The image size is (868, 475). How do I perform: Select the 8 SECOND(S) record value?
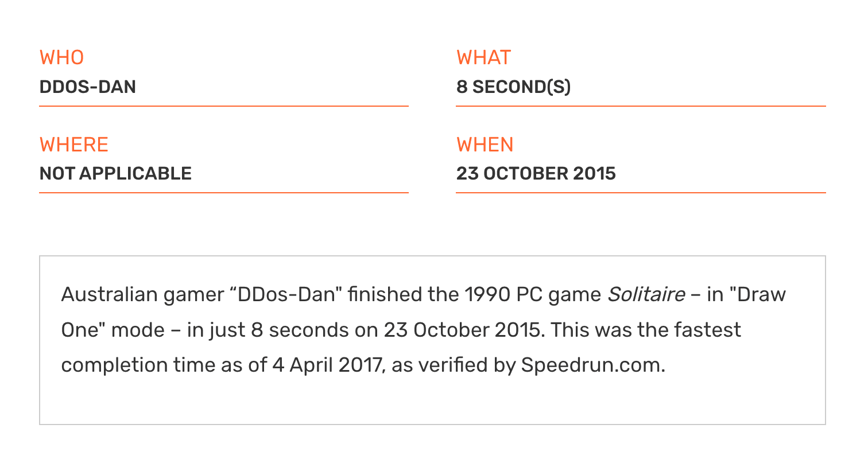[x=513, y=87]
